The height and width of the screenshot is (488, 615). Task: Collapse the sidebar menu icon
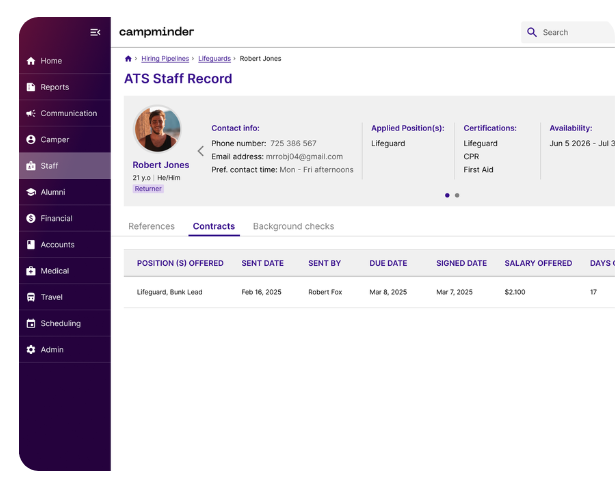tap(95, 32)
